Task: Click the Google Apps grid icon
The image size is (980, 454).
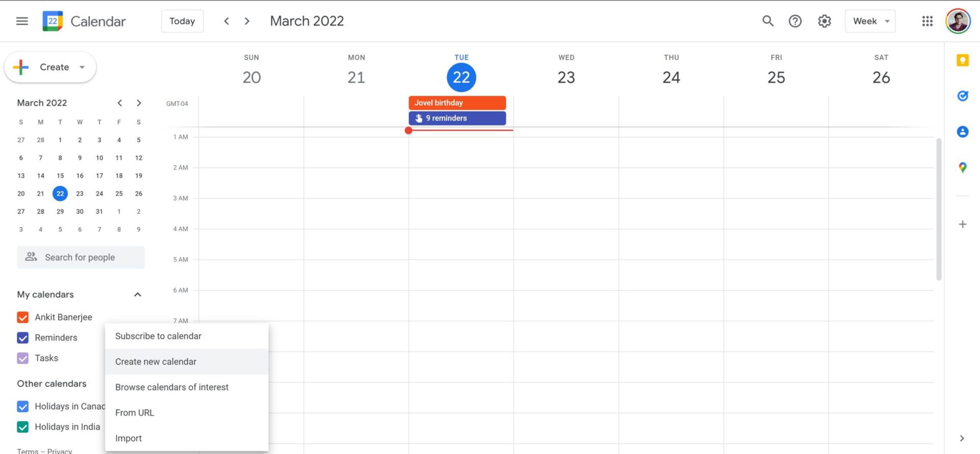Action: (x=927, y=20)
